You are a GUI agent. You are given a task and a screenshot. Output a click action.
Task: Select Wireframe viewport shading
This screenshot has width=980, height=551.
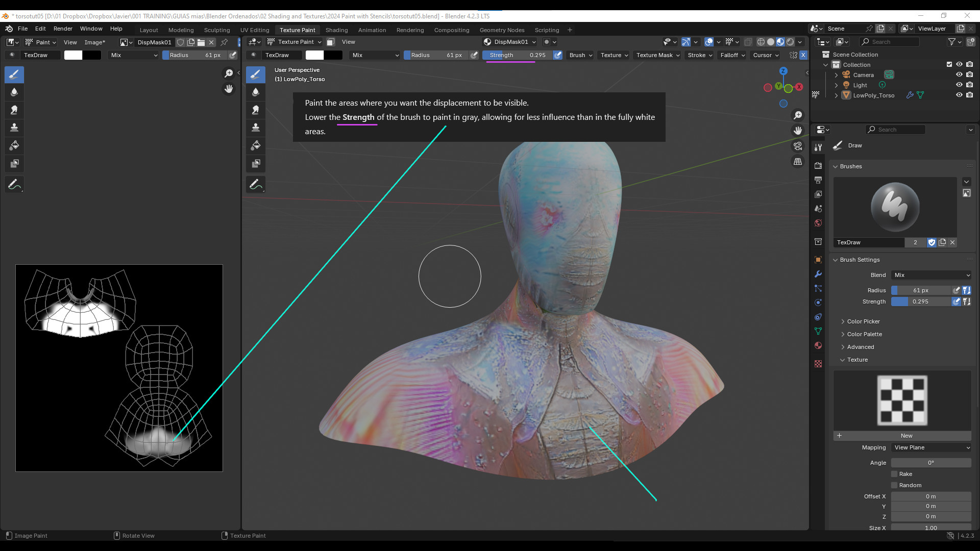pyautogui.click(x=761, y=42)
